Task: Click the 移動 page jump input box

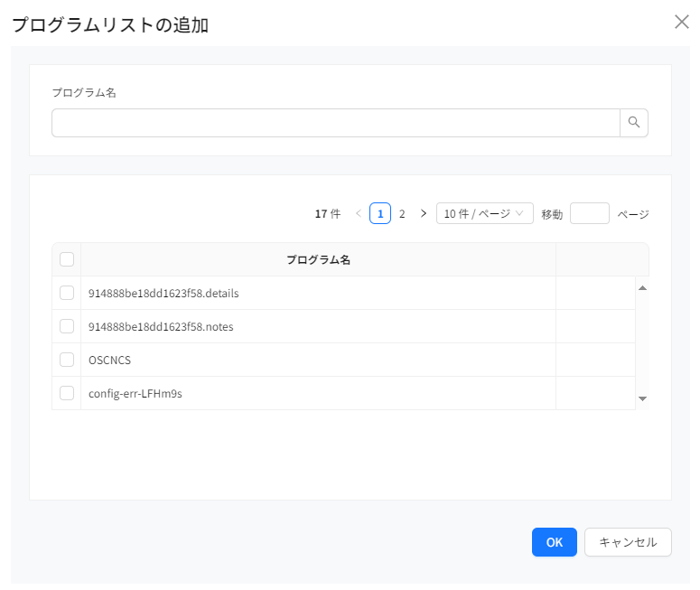Action: tap(590, 214)
